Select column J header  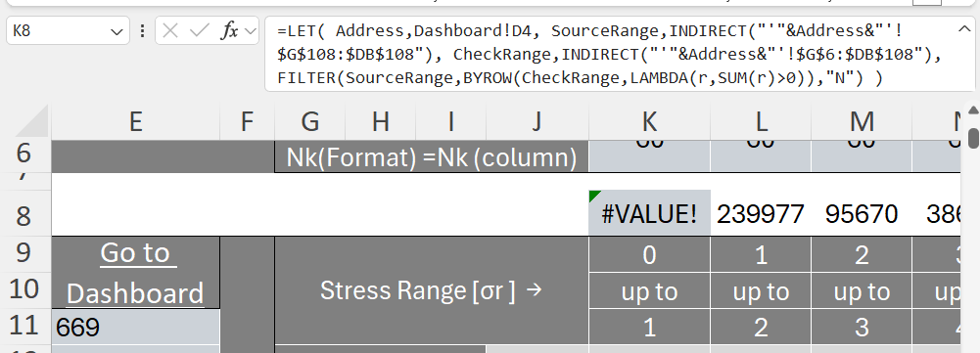coord(537,122)
